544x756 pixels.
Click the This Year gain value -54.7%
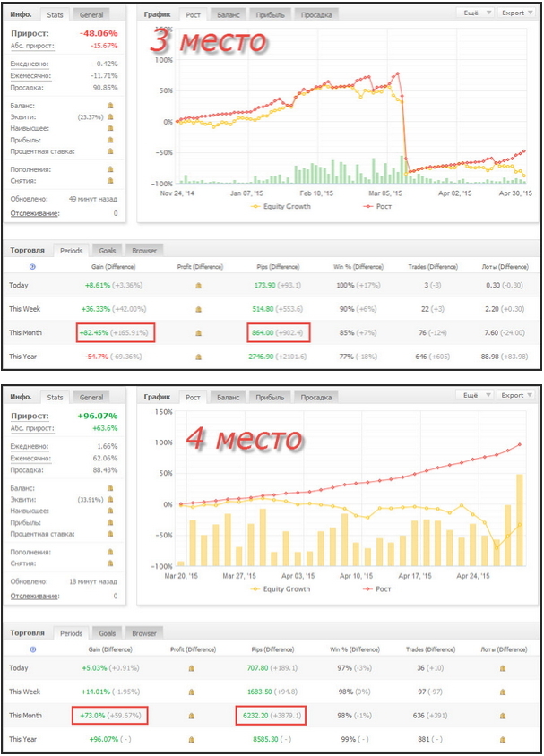pos(97,357)
